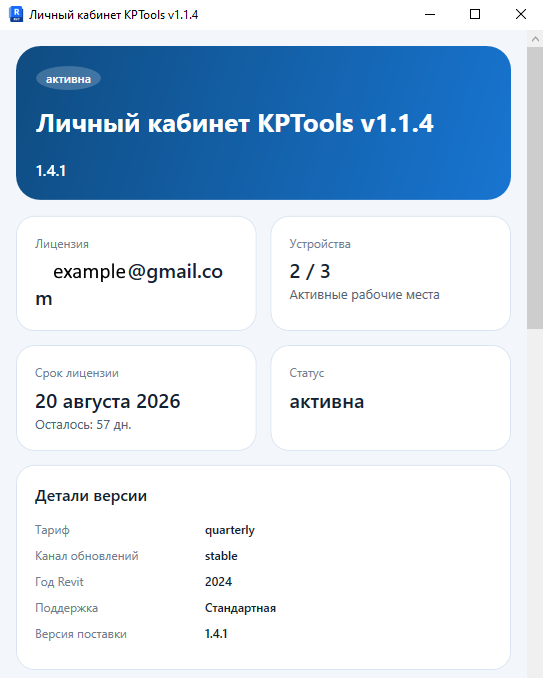Click the 'Срок лицензии' label
The image size is (543, 678).
click(x=77, y=373)
